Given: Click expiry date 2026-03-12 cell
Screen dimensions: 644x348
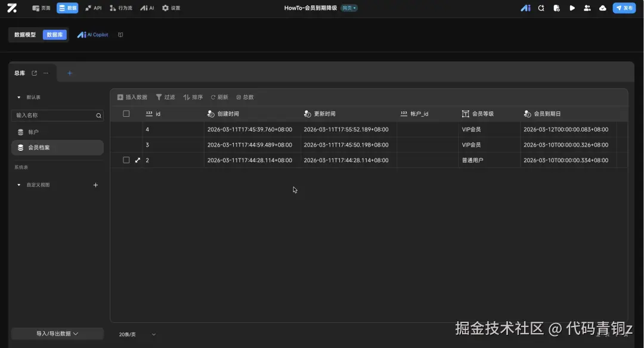Looking at the screenshot, I should (568, 129).
